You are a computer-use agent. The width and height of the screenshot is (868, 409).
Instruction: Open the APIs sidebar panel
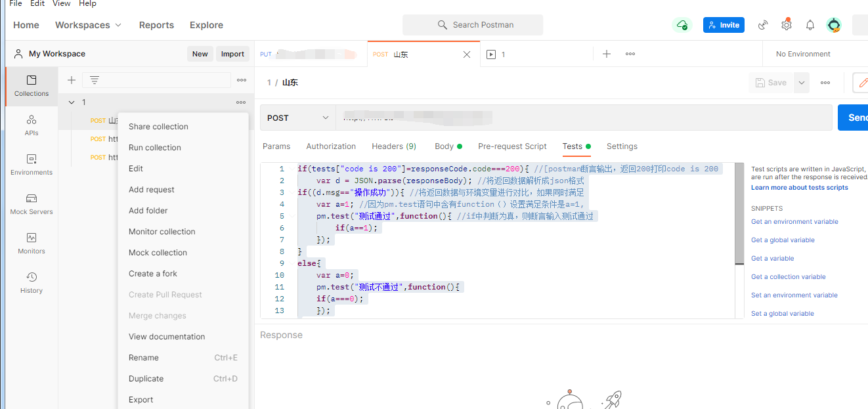32,125
